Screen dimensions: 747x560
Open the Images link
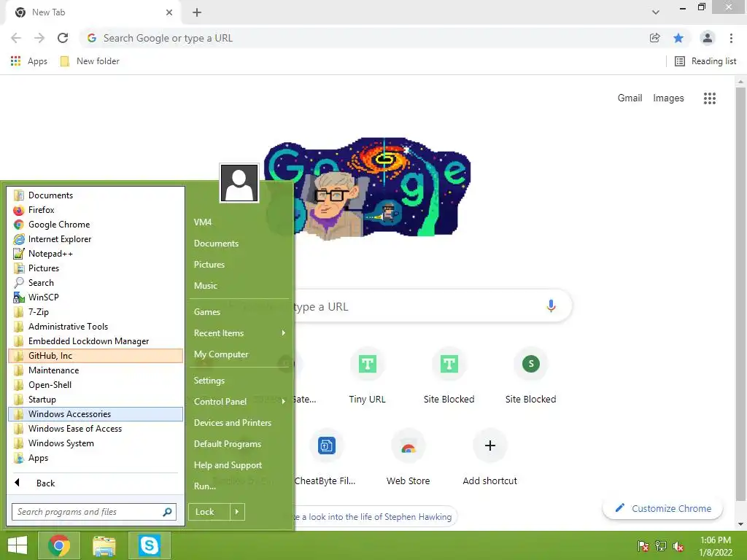[668, 98]
